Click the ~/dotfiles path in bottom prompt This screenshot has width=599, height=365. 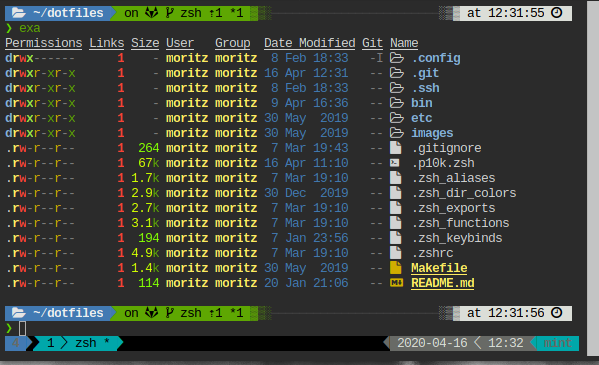(68, 313)
